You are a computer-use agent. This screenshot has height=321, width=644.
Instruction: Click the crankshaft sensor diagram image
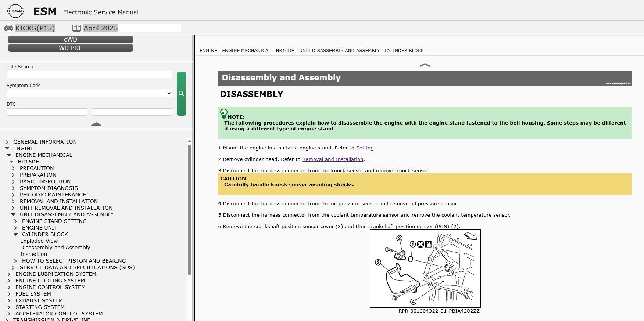(x=425, y=268)
